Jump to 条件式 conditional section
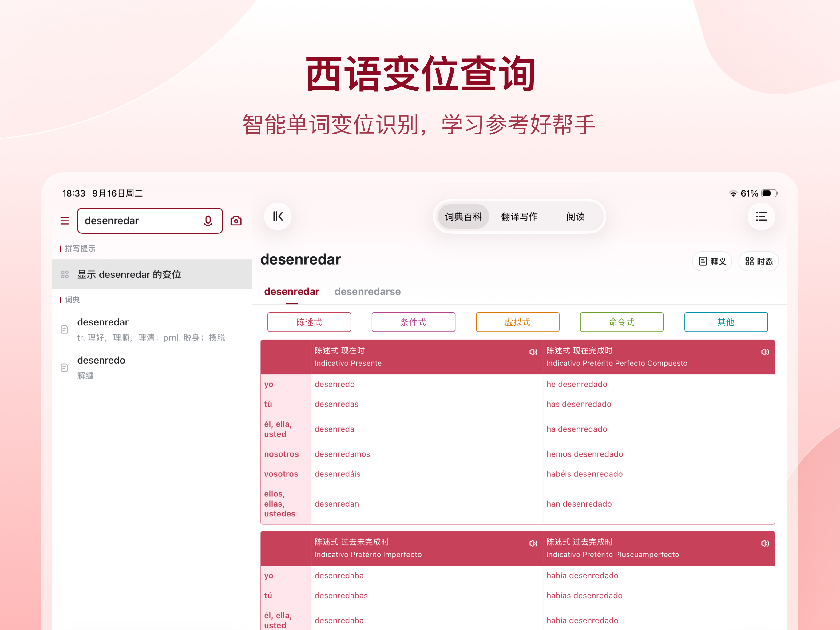Screen dimensions: 840x630 413,322
